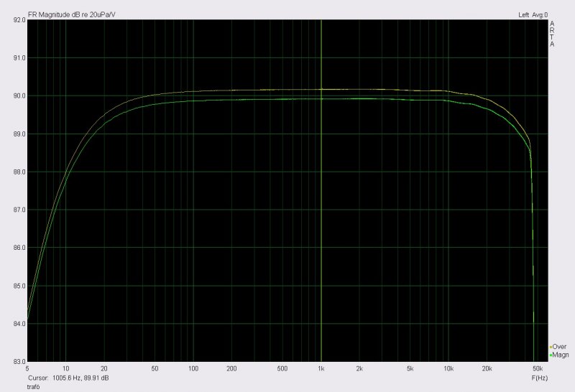This screenshot has width=575, height=392.
Task: Click the '50' frequency axis label
Action: pos(155,368)
